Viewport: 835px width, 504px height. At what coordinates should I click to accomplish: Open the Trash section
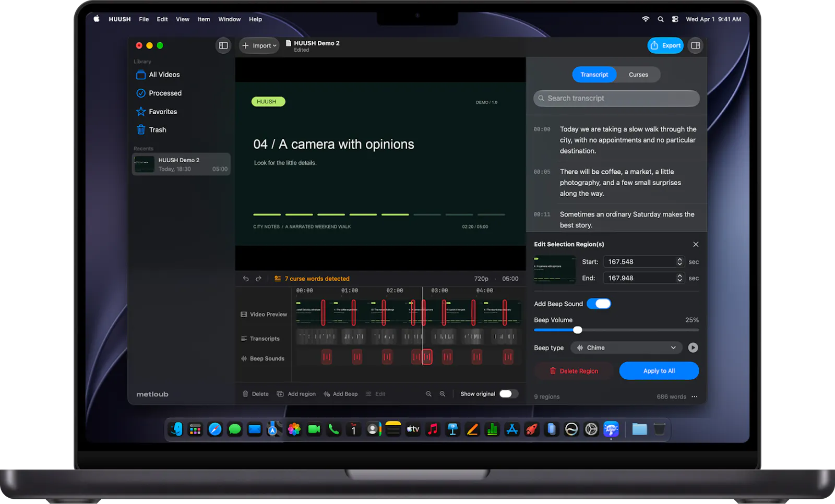[x=151, y=130]
